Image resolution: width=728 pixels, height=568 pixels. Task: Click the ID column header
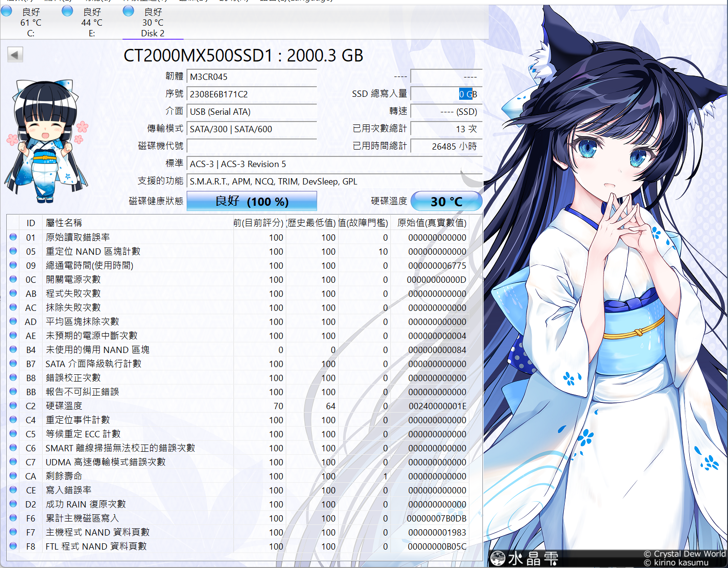pos(31,223)
